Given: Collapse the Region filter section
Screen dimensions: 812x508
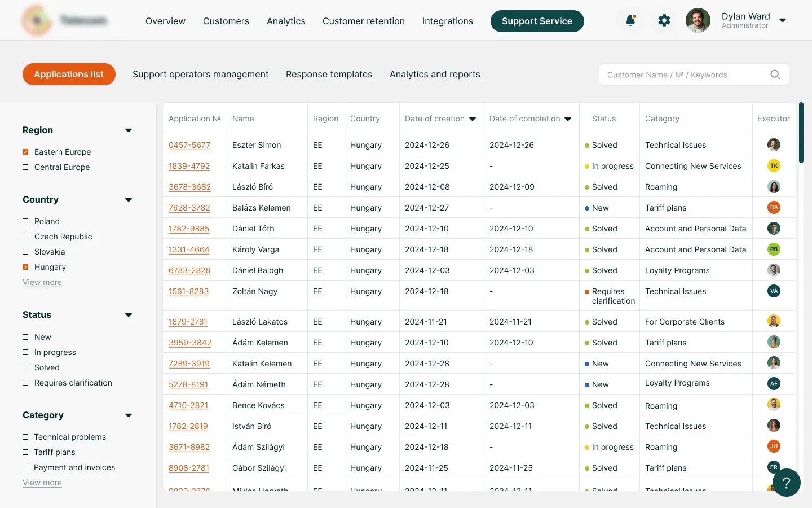Looking at the screenshot, I should pyautogui.click(x=129, y=130).
